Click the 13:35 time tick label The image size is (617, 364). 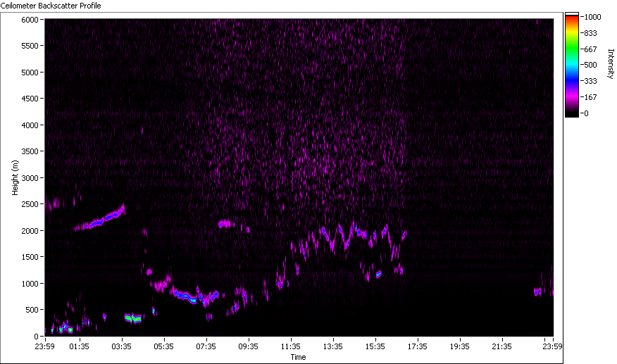pos(333,346)
